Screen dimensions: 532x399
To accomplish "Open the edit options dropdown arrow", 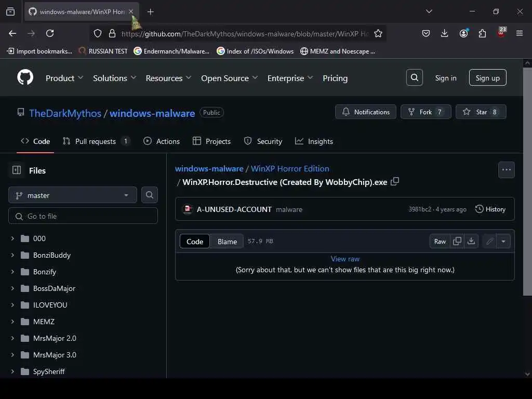I will (x=503, y=241).
